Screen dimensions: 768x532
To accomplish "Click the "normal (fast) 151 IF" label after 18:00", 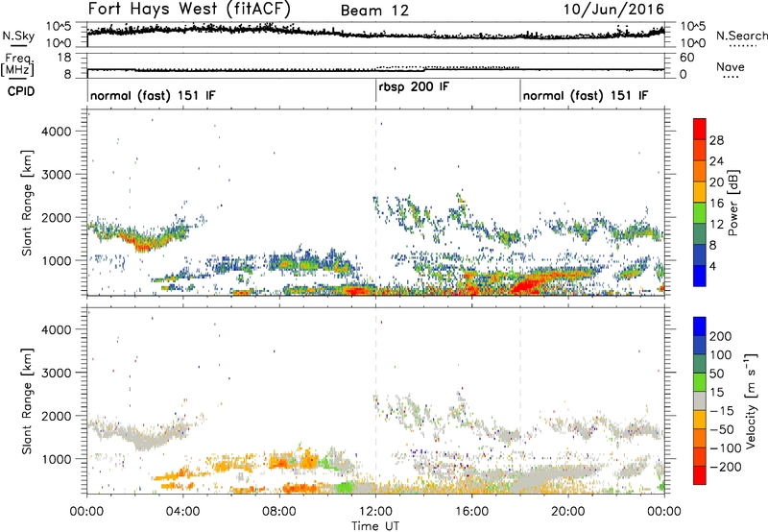I will point(586,95).
